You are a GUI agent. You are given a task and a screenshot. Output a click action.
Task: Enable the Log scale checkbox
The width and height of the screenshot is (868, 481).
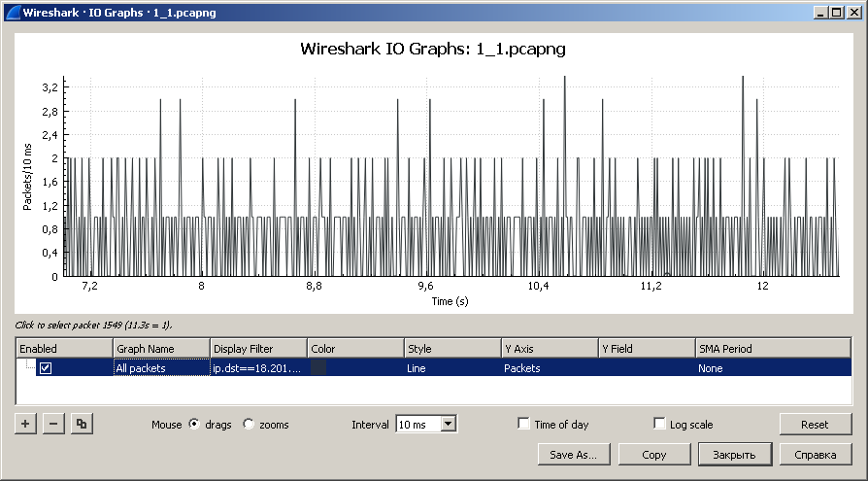[x=659, y=424]
